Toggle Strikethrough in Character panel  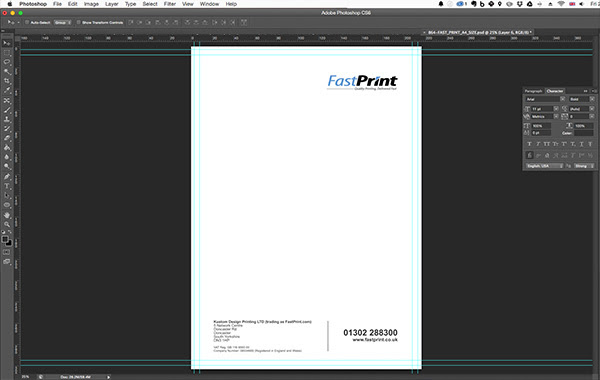coord(590,144)
